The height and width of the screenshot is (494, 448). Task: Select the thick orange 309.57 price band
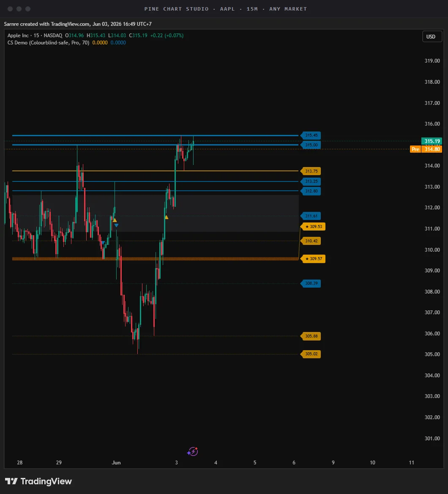(155, 259)
